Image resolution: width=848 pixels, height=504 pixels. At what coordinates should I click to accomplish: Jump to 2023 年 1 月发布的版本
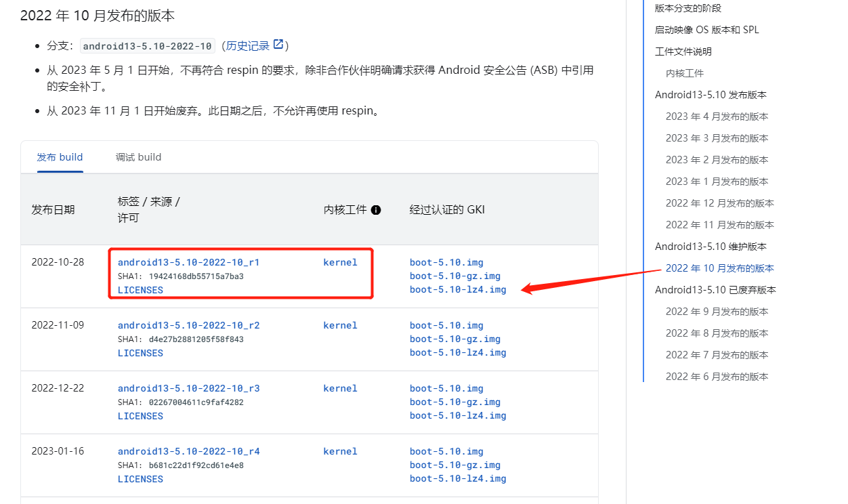pyautogui.click(x=717, y=182)
